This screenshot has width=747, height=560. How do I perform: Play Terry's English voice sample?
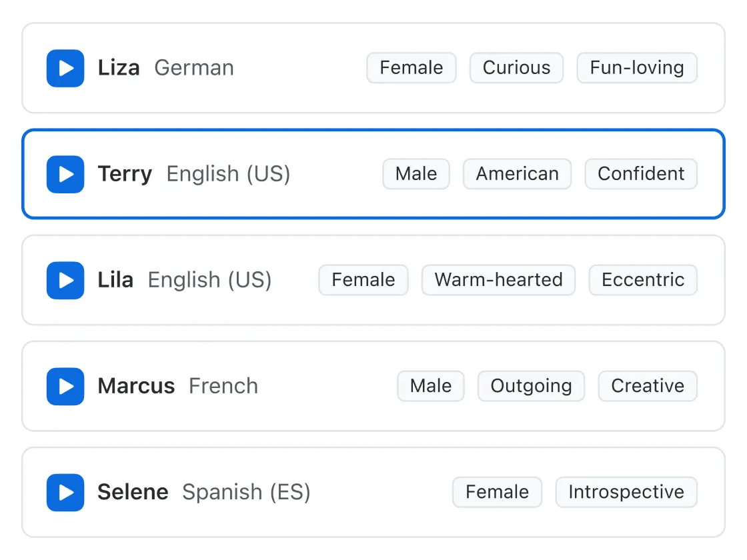tap(65, 174)
